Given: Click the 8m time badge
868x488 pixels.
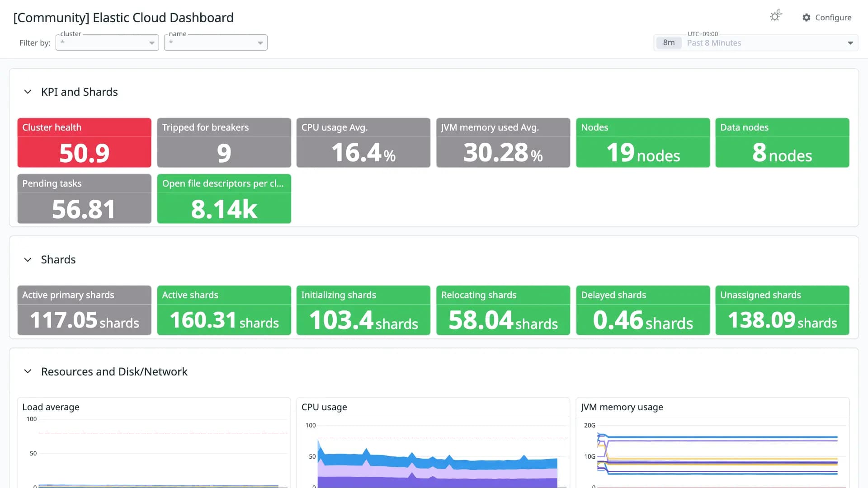Looking at the screenshot, I should coord(669,43).
